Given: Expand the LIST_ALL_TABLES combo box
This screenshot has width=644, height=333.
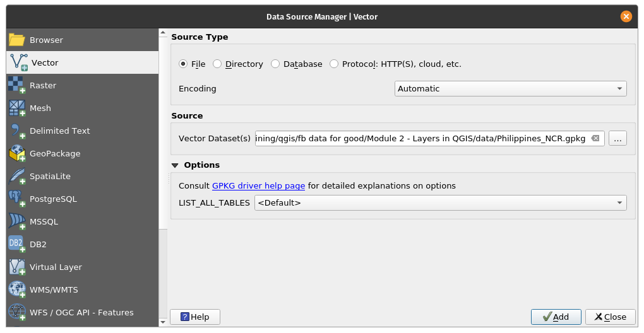Looking at the screenshot, I should coord(439,203).
